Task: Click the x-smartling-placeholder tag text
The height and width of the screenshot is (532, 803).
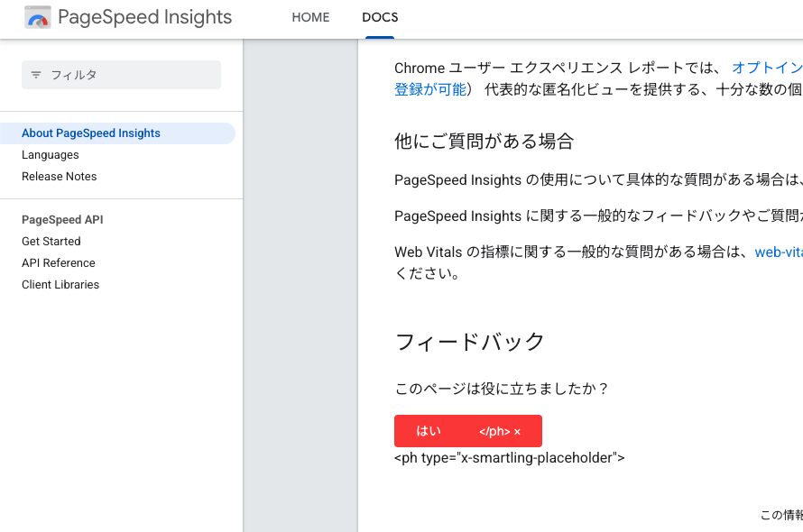Action: point(510,458)
